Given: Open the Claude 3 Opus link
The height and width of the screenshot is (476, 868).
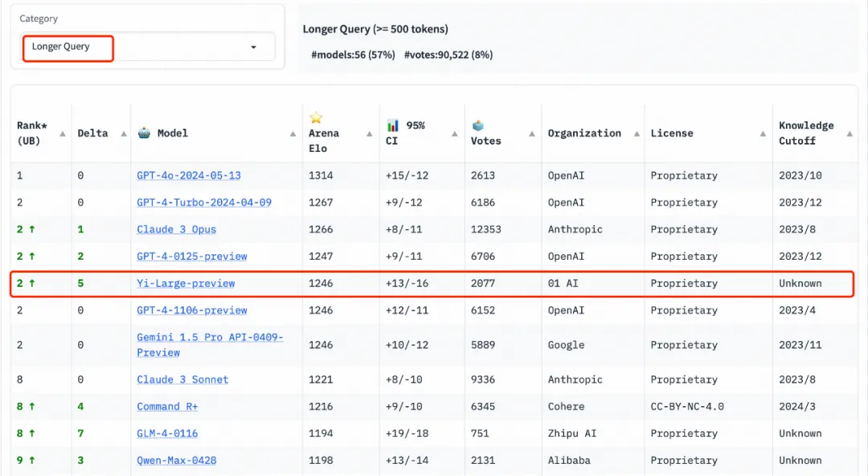Looking at the screenshot, I should point(176,229).
